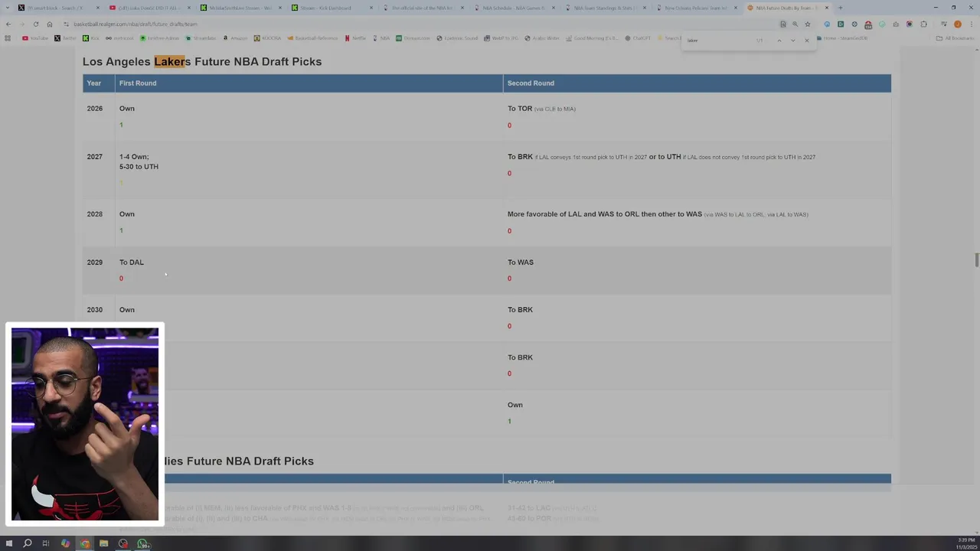Image resolution: width=980 pixels, height=551 pixels.
Task: Open Windows taskbar Search
Action: tap(28, 543)
